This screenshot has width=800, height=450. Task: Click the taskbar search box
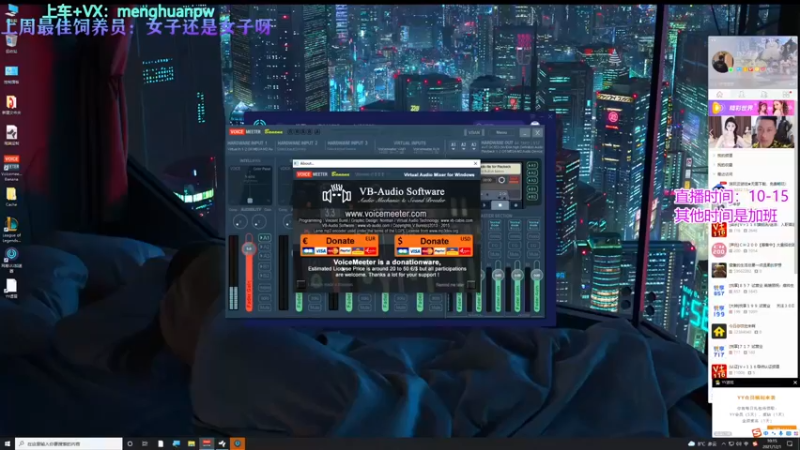[69, 444]
